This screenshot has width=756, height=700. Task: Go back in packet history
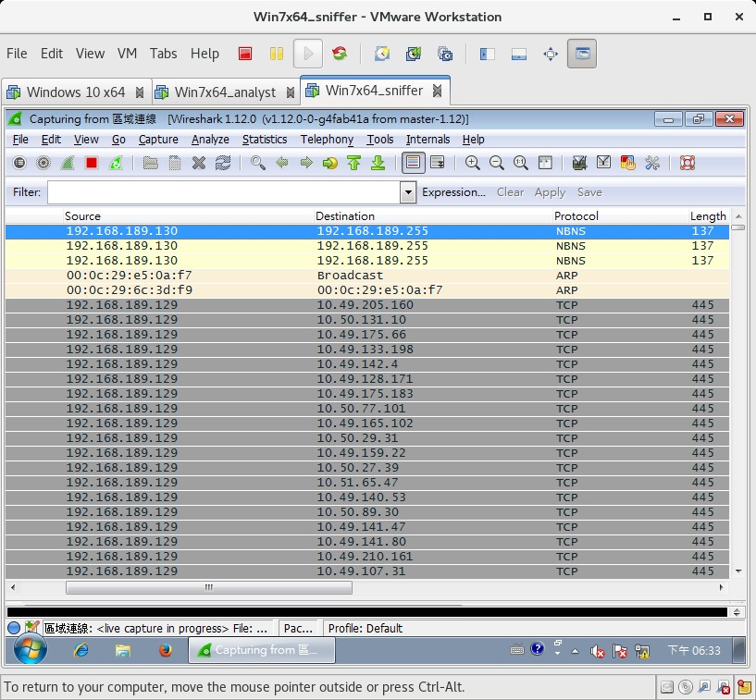click(x=282, y=163)
